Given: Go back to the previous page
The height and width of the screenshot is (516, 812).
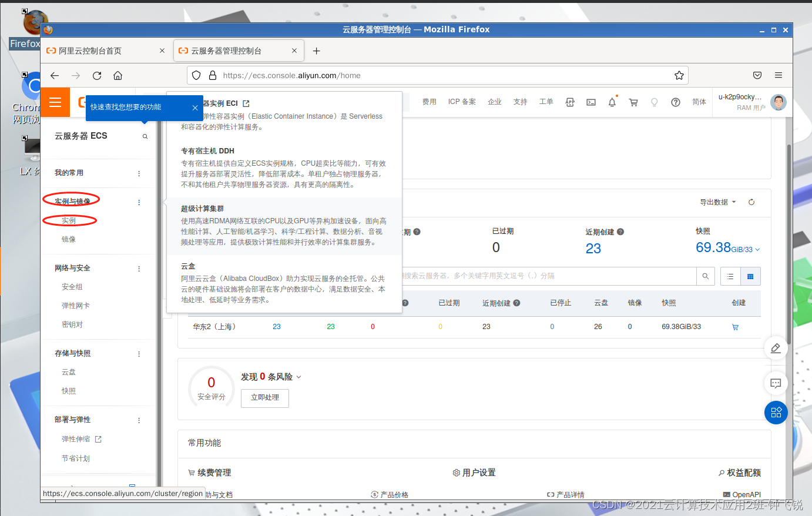Looking at the screenshot, I should point(55,75).
